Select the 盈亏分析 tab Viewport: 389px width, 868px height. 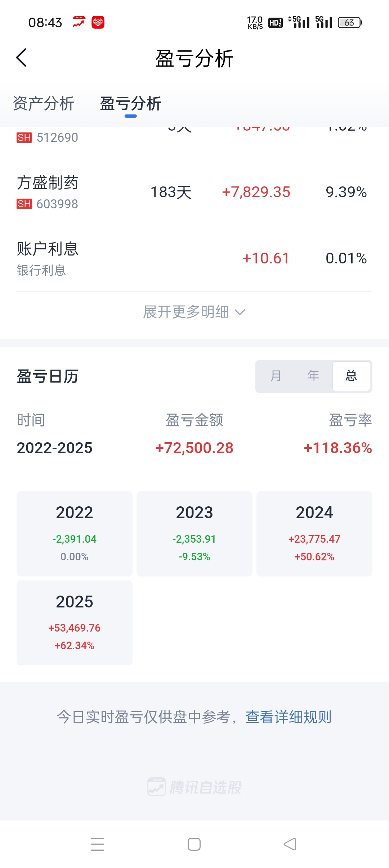[x=130, y=104]
